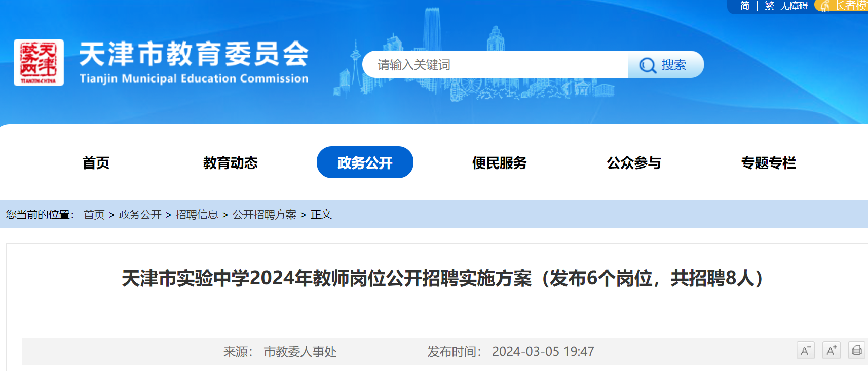The width and height of the screenshot is (868, 371).
Task: Select the highlighted 政务公开 tab
Action: [x=365, y=162]
